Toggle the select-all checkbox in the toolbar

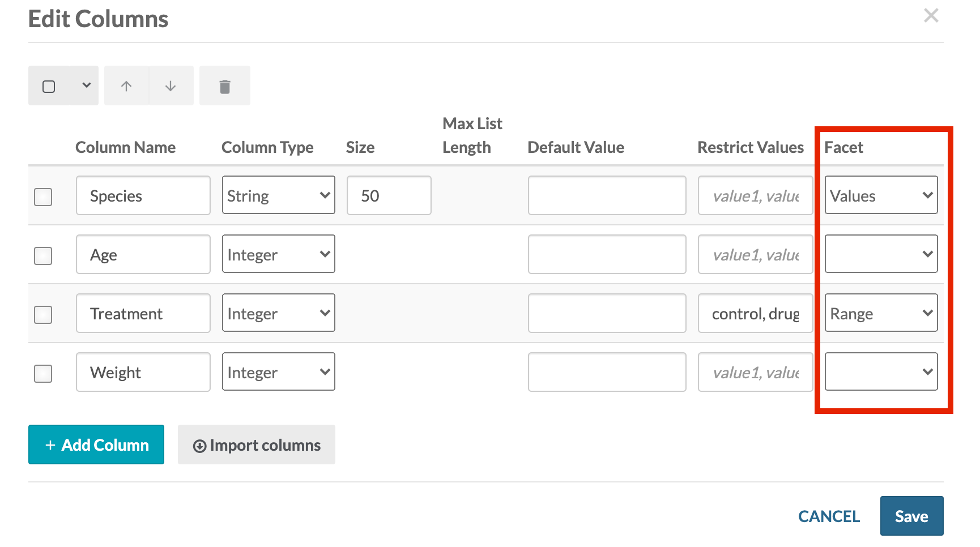click(49, 86)
